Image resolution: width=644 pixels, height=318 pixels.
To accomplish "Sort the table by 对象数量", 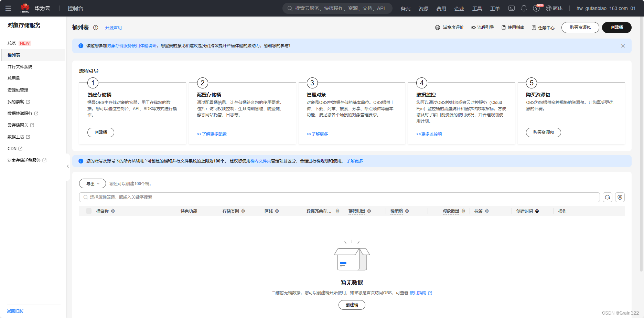I will [x=463, y=211].
